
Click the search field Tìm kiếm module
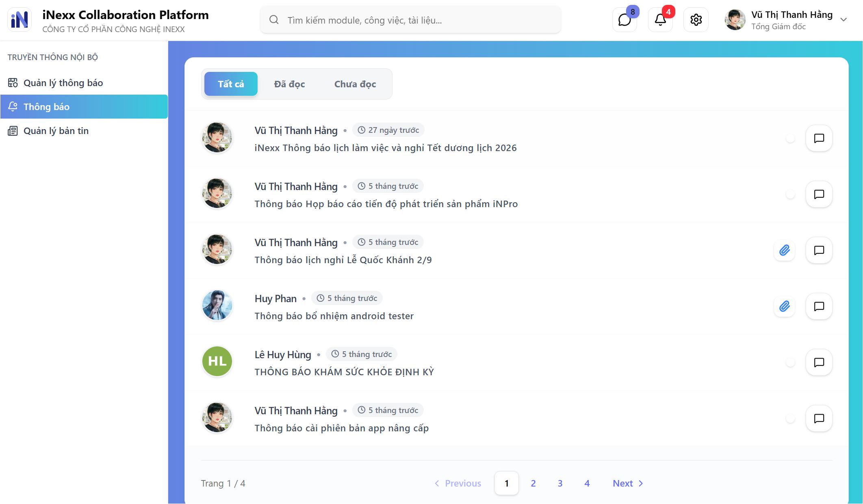[x=410, y=20]
